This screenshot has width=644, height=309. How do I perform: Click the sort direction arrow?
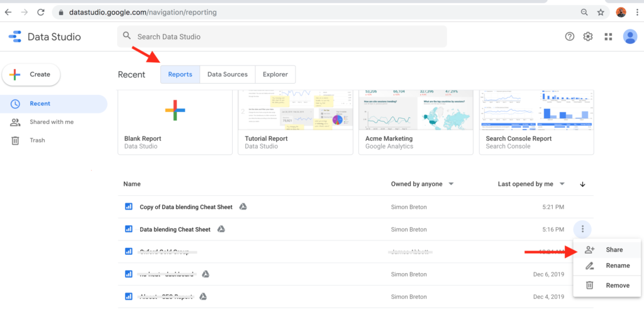point(582,184)
